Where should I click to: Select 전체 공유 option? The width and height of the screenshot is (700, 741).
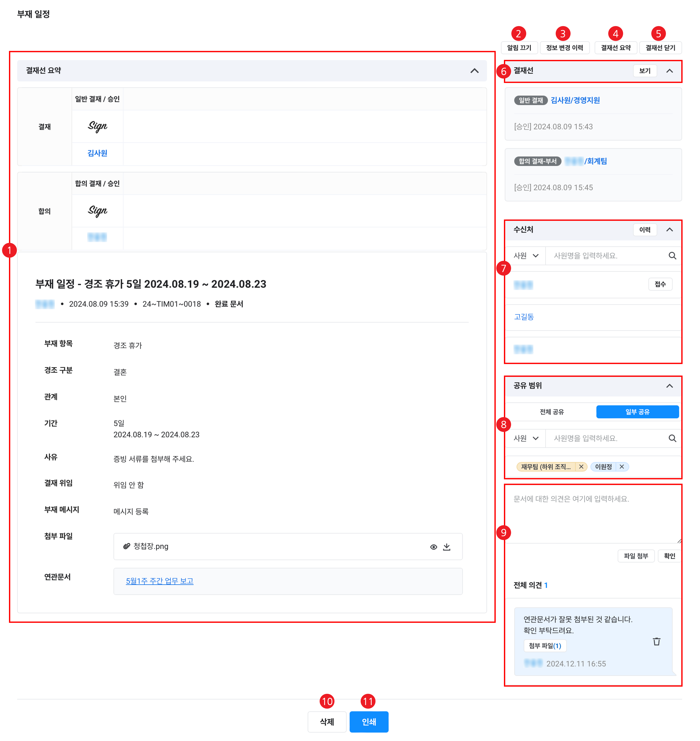[x=552, y=412]
